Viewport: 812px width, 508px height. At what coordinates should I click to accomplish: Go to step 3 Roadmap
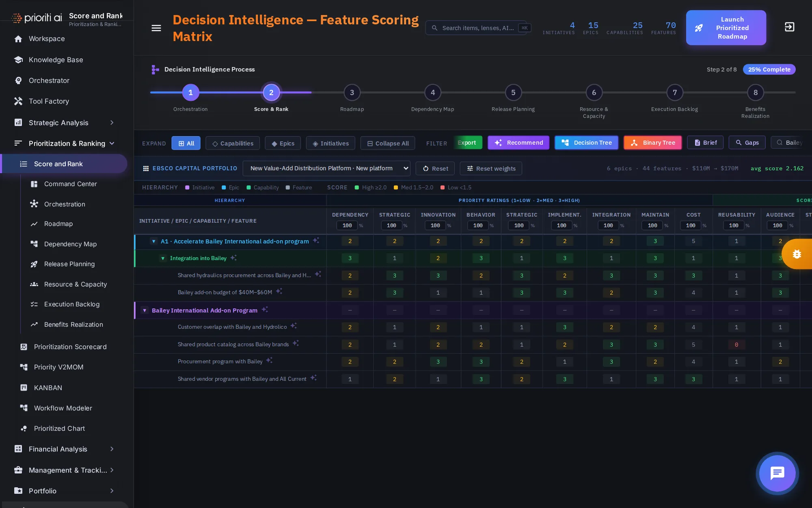coord(352,93)
